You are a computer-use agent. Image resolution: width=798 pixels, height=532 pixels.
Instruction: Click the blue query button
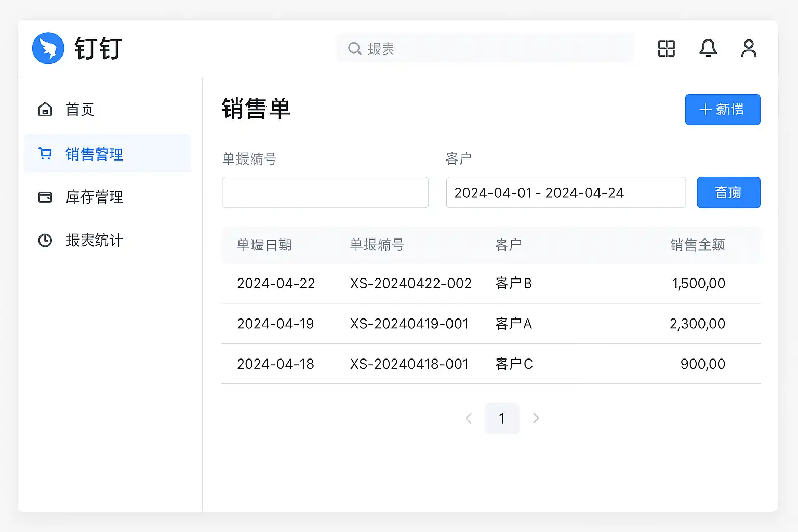coord(728,193)
